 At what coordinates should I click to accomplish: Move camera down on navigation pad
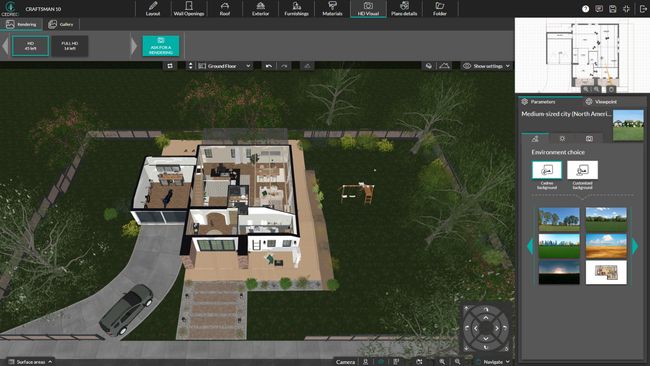pos(486,339)
